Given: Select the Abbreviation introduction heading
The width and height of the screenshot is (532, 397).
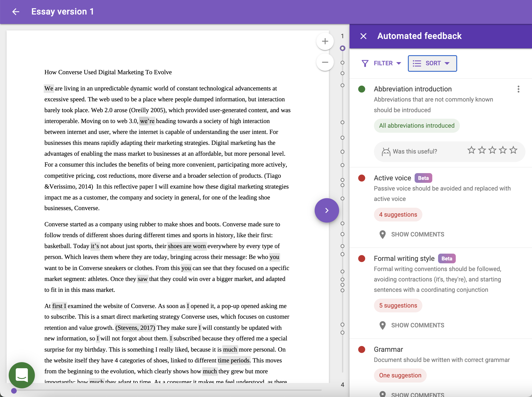Looking at the screenshot, I should (x=413, y=89).
